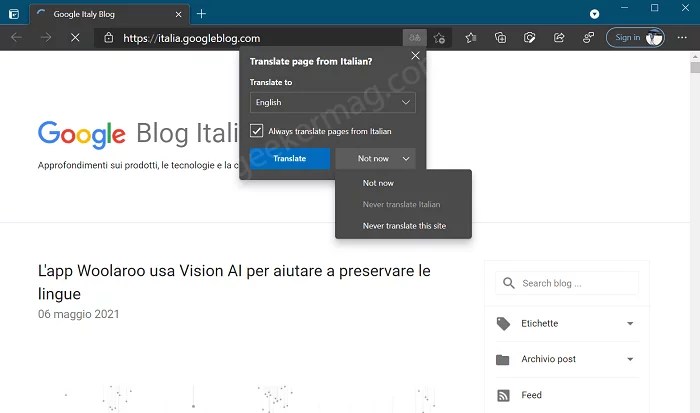Image resolution: width=700 pixels, height=413 pixels.
Task: Click the search magnifier icon
Action: 508,283
